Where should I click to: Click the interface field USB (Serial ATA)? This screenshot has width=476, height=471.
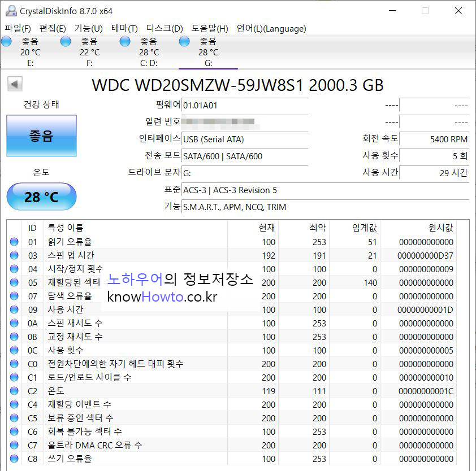245,139
